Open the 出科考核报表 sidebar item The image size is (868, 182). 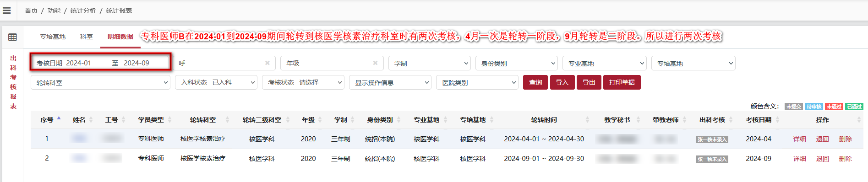tap(13, 82)
